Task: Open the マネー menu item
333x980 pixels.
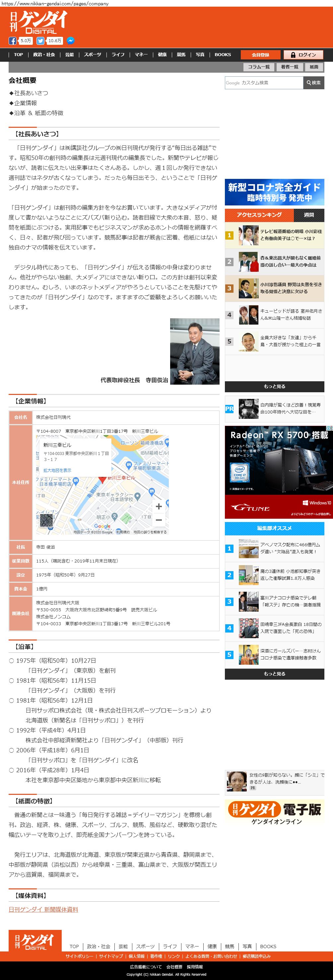Action: (x=141, y=55)
